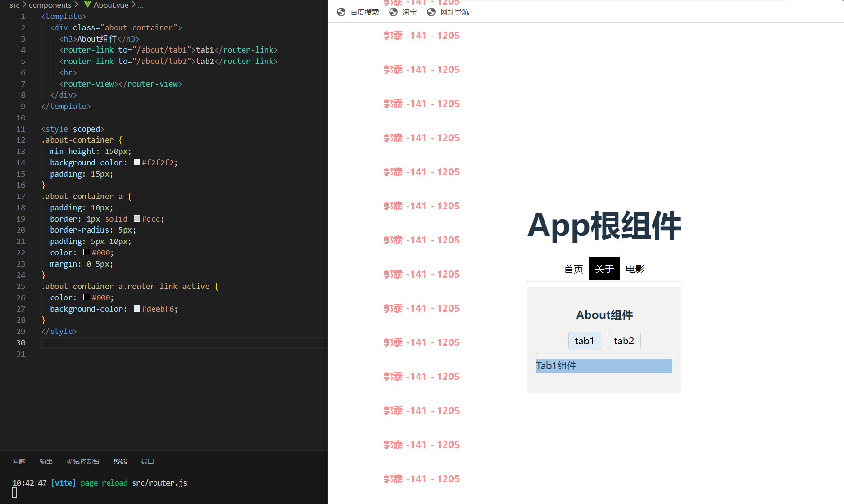The height and width of the screenshot is (504, 844).
Task: Open the 问题 panel tab
Action: coord(19,461)
